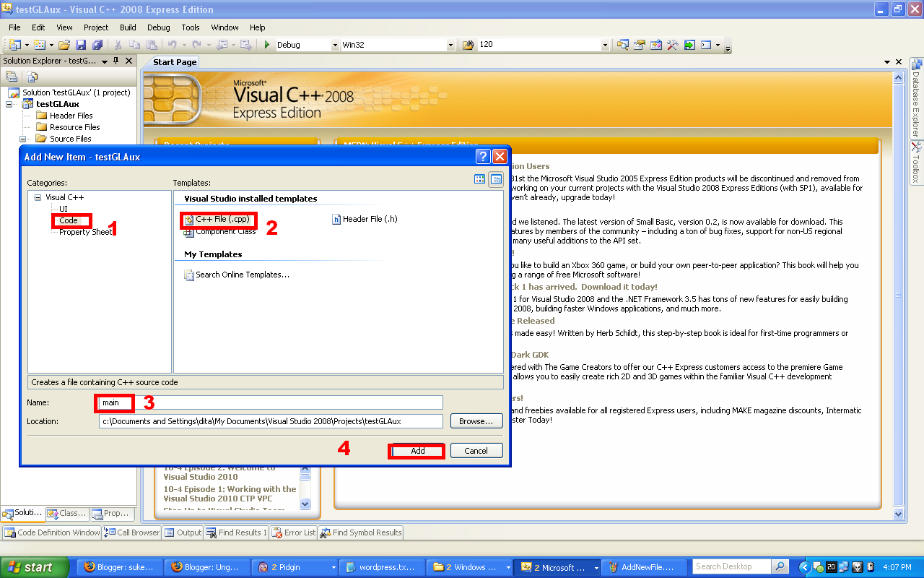Open the Database Explorer side tab
Viewport: 924px width, 578px height.
pyautogui.click(x=916, y=99)
